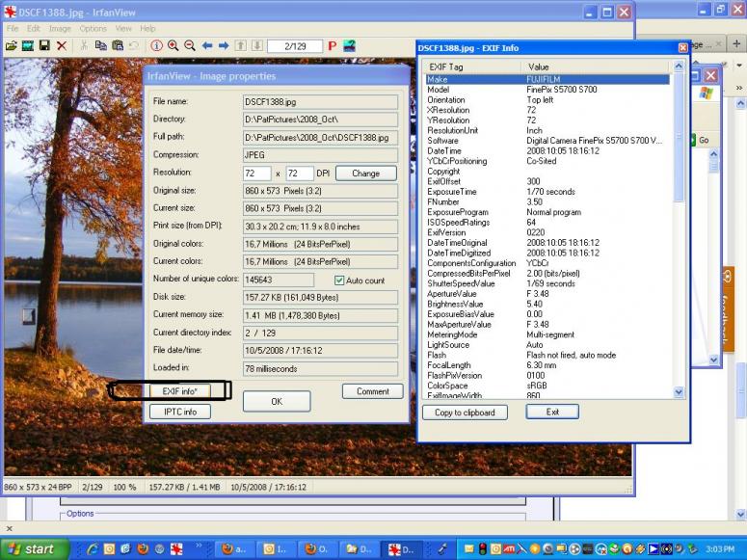This screenshot has width=747, height=560.
Task: Click Copy to clipboard in EXIF window
Action: coord(465,413)
